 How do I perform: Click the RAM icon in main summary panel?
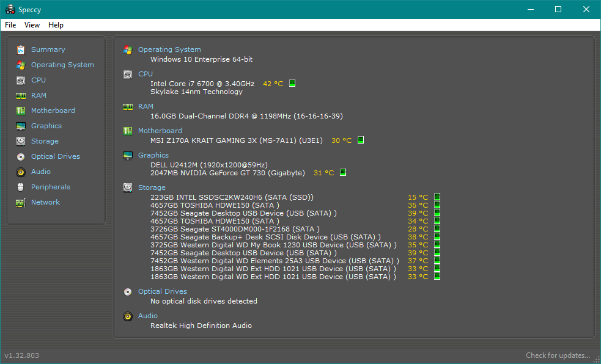click(x=128, y=106)
